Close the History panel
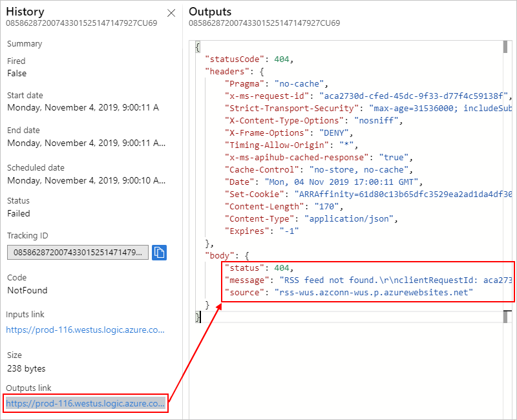This screenshot has height=420, width=517. click(171, 13)
